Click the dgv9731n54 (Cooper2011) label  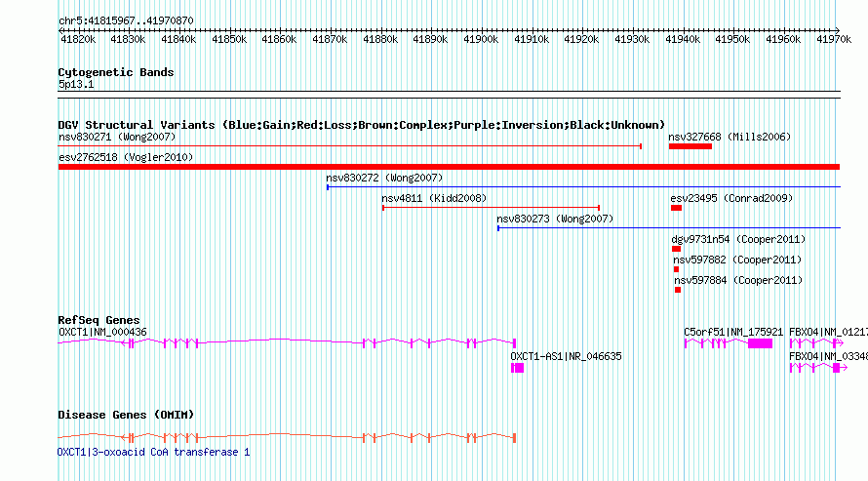(738, 239)
